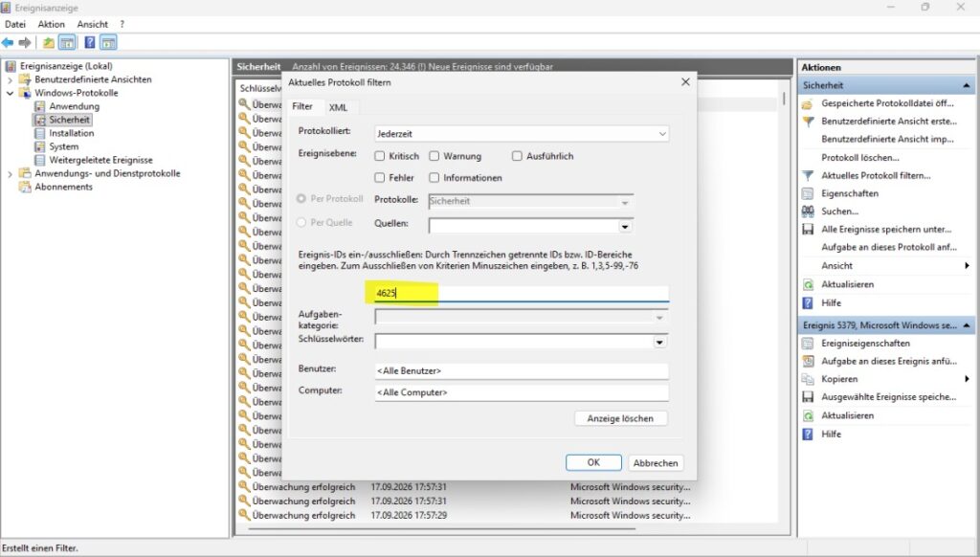
Task: Collapse the Sicherheit actions section
Action: [967, 85]
